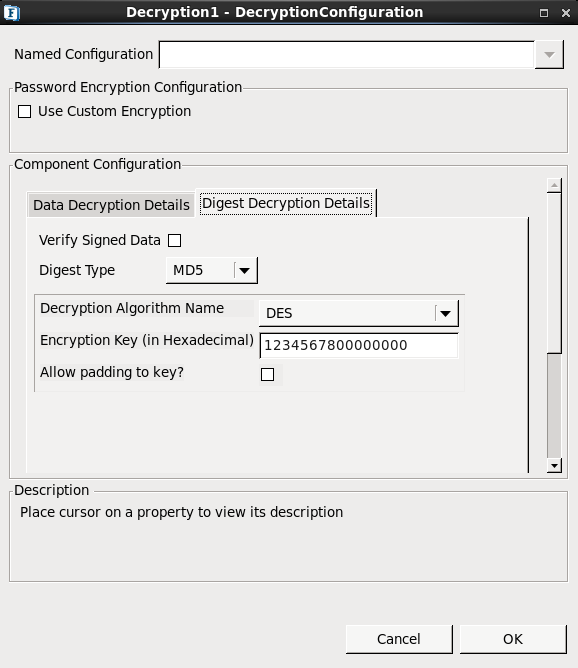Open Decryption Algorithm Name DES dropdown
This screenshot has width=578, height=668.
(x=446, y=314)
